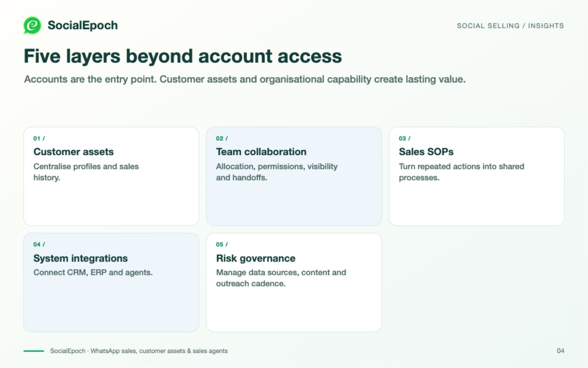Click the page number '04' in footer
The height and width of the screenshot is (368, 588).
pyautogui.click(x=560, y=351)
